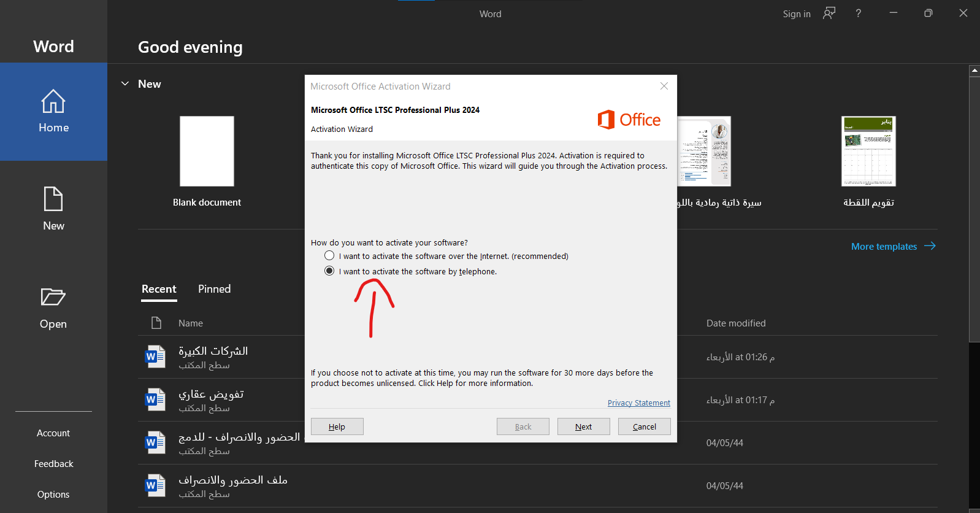
Task: Click Word file icon for الشركات الكبيرة
Action: (x=155, y=357)
